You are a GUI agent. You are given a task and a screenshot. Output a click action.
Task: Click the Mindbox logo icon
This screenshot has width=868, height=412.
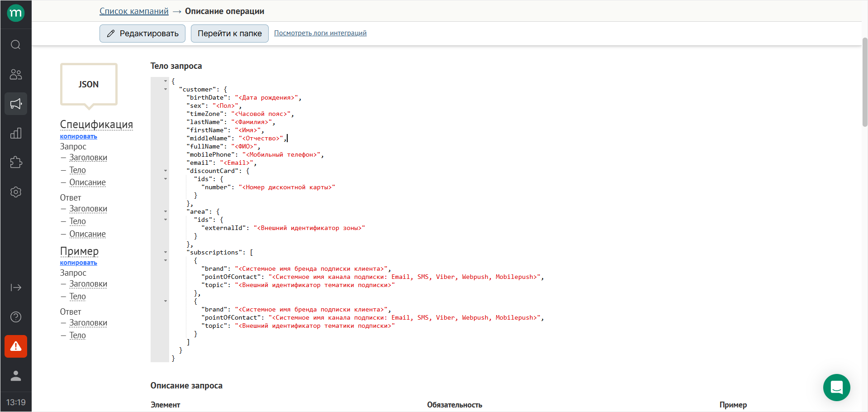click(x=16, y=13)
